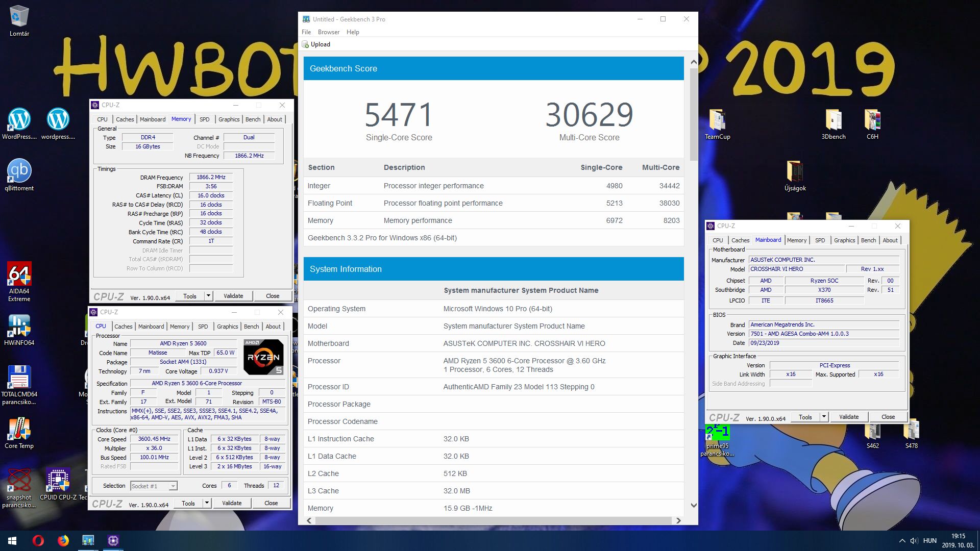Launch Core Temp desktop icon
The image size is (980, 551).
click(19, 433)
